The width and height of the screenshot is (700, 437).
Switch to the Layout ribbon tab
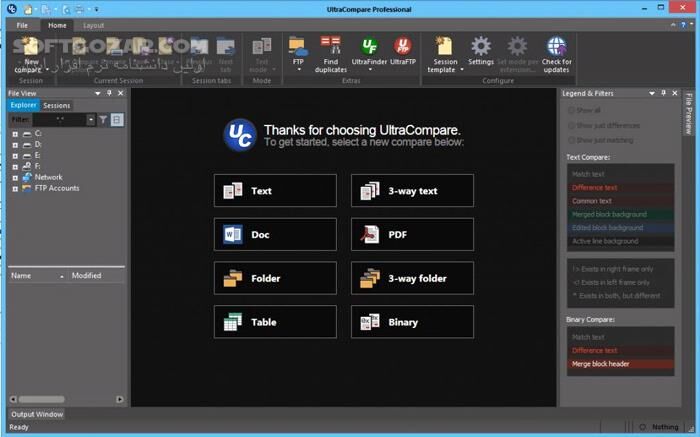[x=93, y=25]
